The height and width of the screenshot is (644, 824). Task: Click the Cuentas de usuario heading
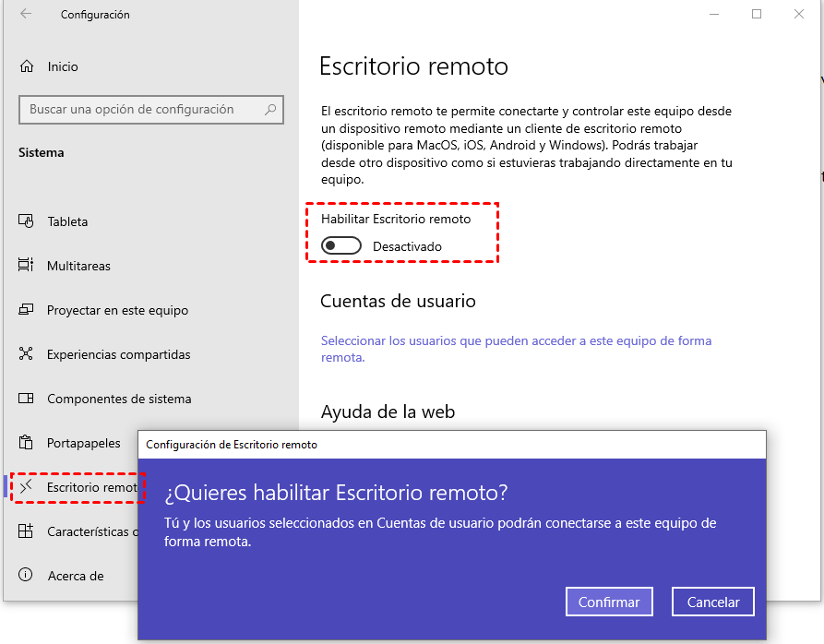click(398, 301)
